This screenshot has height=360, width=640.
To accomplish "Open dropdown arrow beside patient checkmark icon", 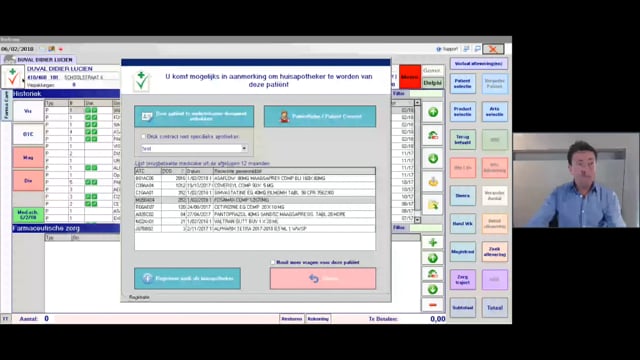I will (x=23, y=80).
